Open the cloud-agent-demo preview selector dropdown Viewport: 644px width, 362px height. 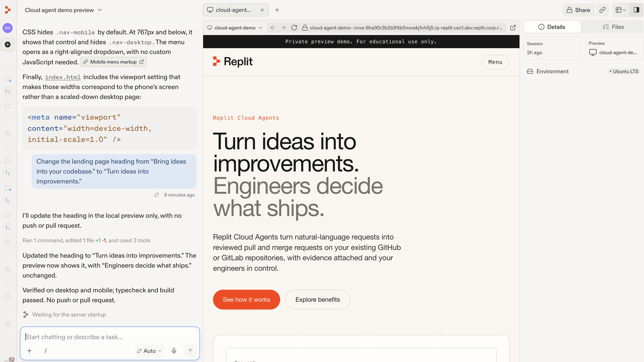[x=234, y=28]
